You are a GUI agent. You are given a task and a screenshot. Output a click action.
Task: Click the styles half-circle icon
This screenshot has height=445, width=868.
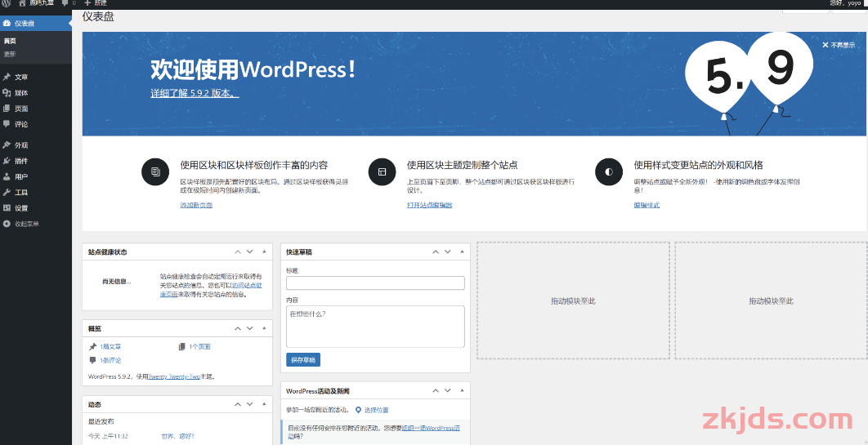click(x=609, y=171)
